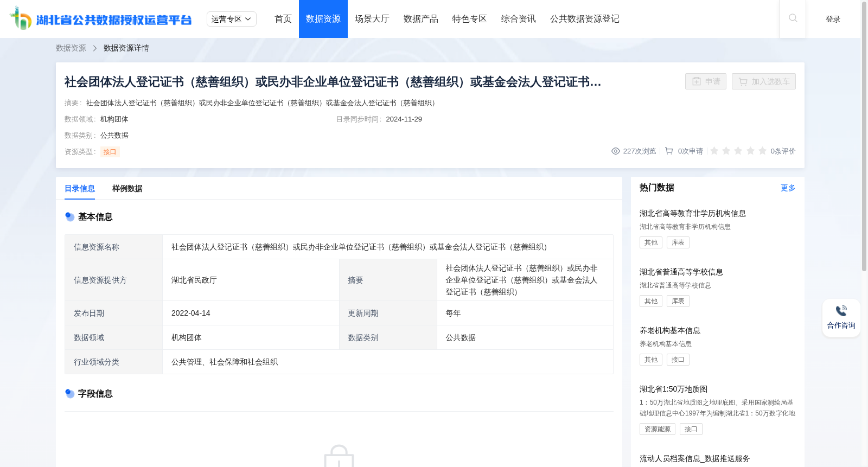Viewport: 868px width, 467px height.
Task: Click the 合作咨询 floating button
Action: click(x=841, y=318)
